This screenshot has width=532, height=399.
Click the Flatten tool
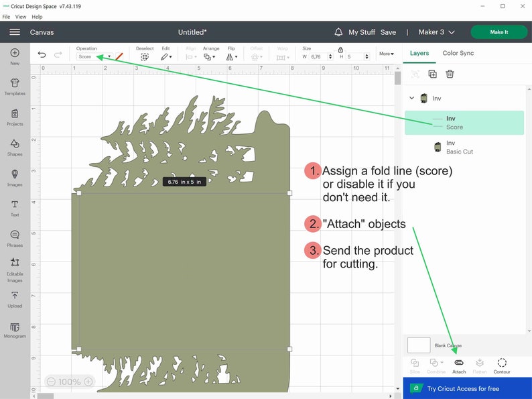tap(480, 366)
